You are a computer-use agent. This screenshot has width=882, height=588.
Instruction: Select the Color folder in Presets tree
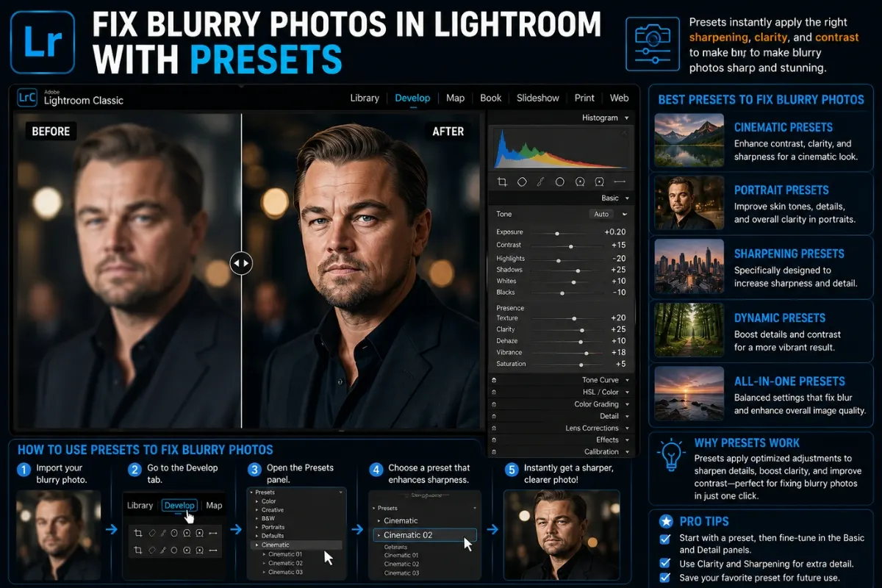269,501
